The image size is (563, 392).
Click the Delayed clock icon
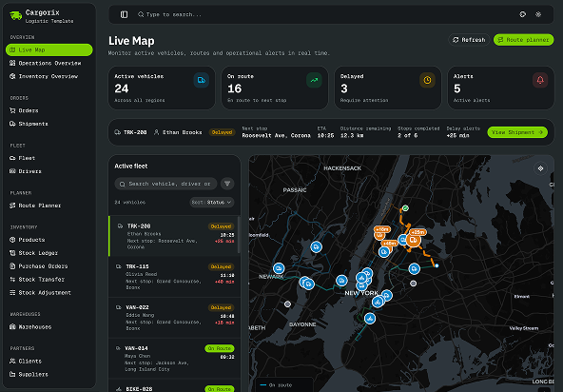pos(427,80)
